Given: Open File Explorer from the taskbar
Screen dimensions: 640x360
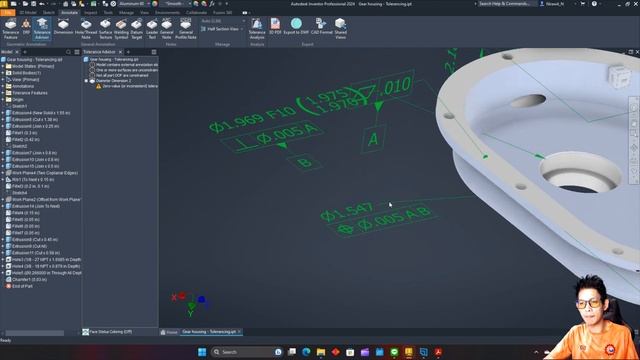Looking at the screenshot, I should pos(321,352).
